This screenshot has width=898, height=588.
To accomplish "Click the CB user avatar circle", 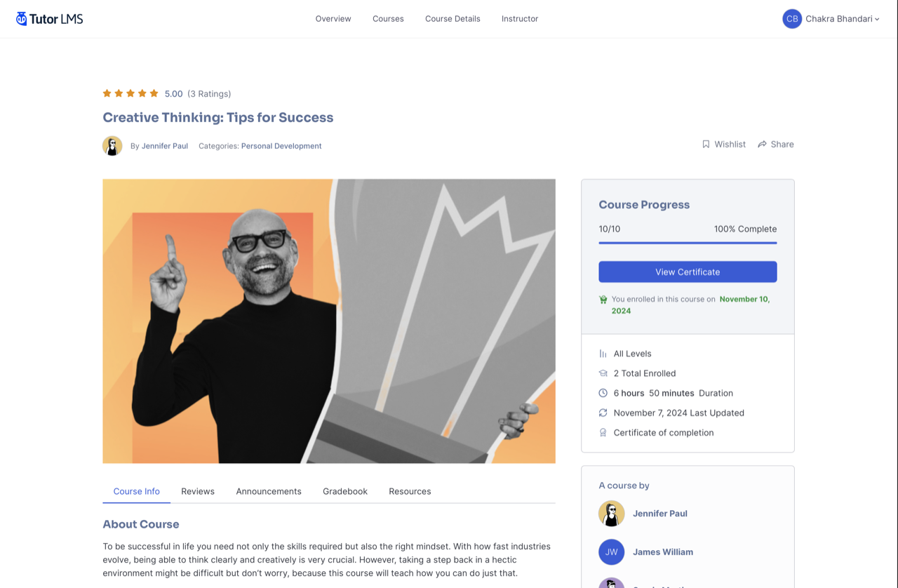I will [792, 19].
